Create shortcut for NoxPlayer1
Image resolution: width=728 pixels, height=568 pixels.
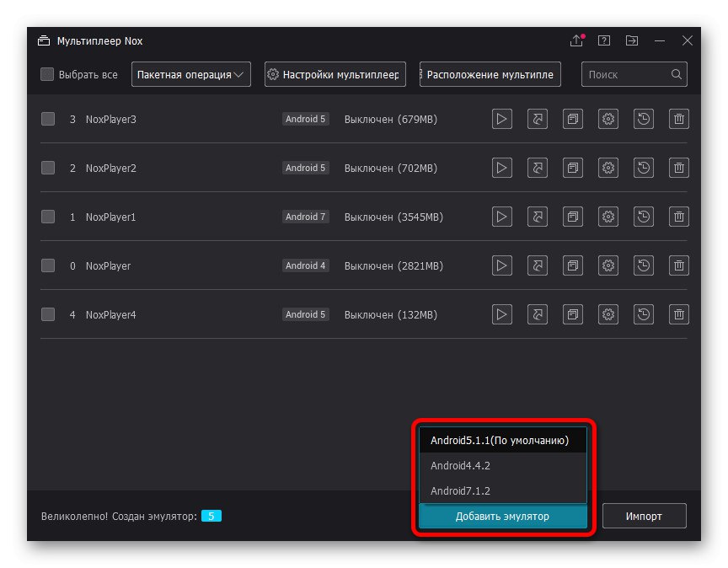coord(538,217)
